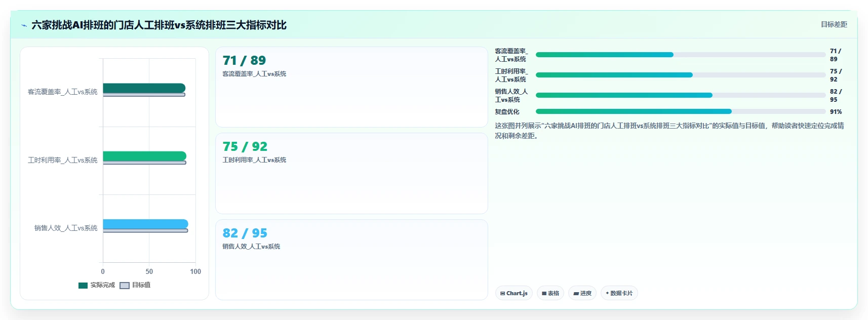Click the 复盘优化 progress label
868x320 pixels.
(507, 111)
